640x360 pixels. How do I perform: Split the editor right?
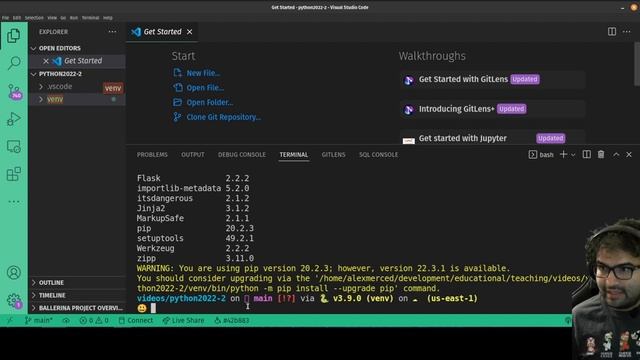point(612,32)
